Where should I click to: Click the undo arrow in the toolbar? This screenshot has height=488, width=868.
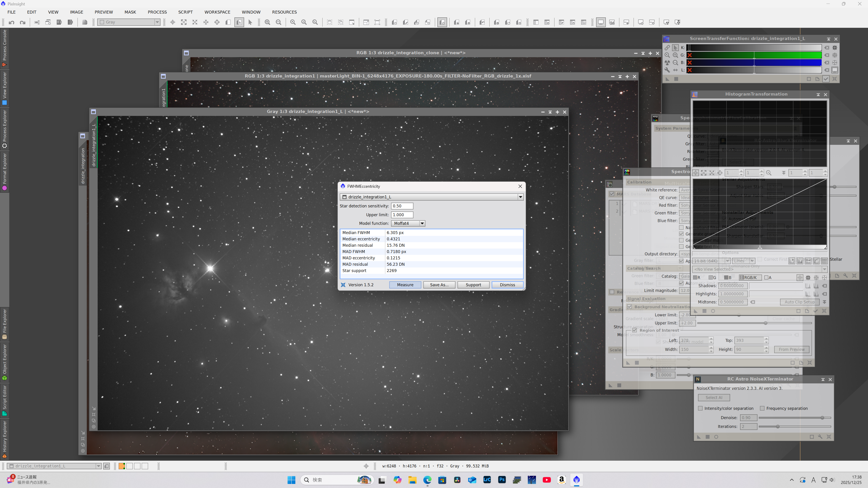12,22
